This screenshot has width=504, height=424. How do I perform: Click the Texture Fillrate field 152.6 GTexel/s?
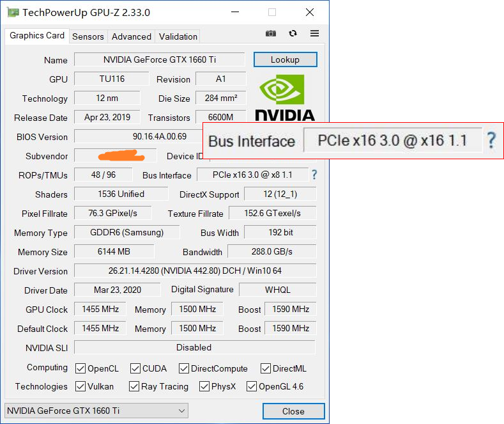click(x=272, y=214)
